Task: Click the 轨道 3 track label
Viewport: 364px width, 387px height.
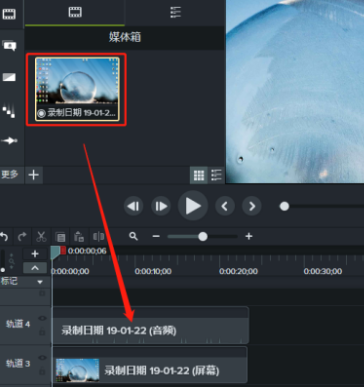Action: click(x=18, y=363)
